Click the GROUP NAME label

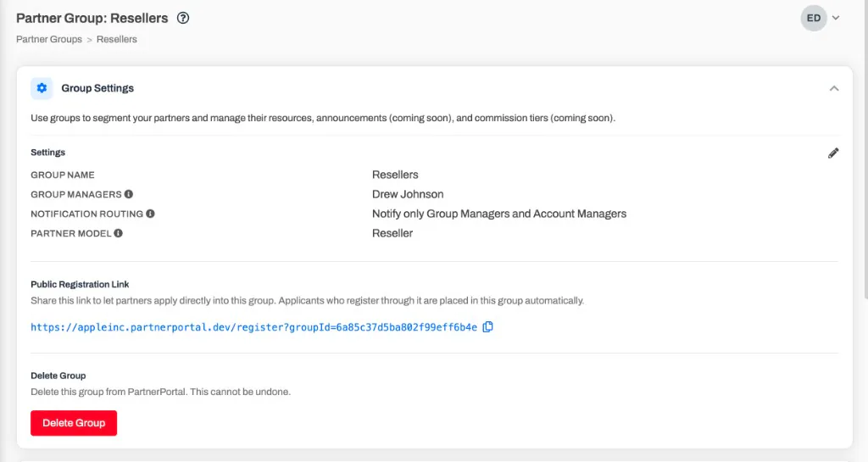(x=63, y=175)
